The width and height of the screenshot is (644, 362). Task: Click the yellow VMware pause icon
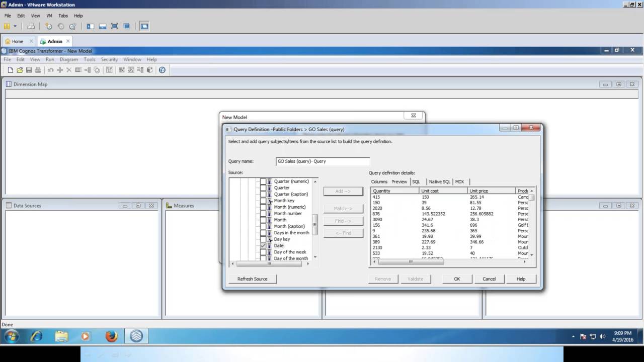[x=7, y=26]
